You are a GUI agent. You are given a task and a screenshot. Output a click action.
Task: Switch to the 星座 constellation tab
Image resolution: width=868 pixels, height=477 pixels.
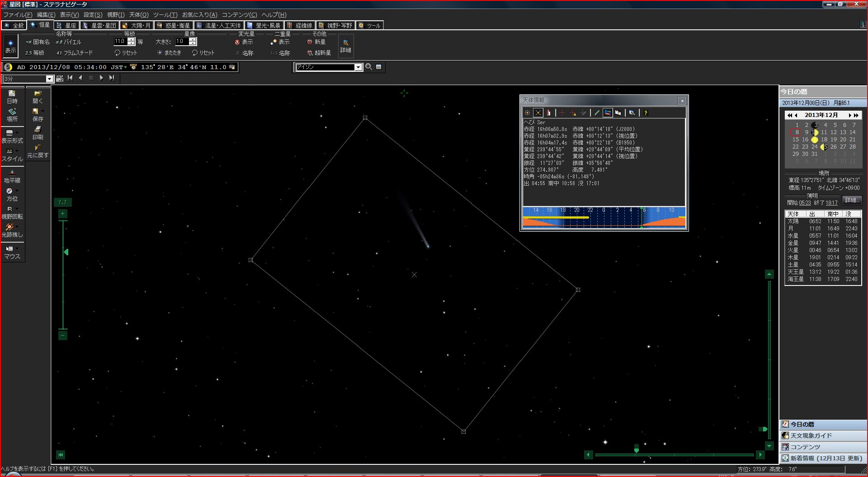pos(67,25)
